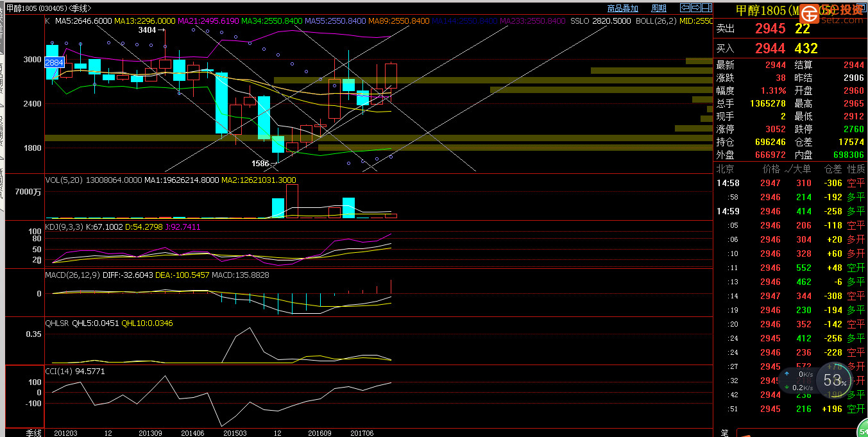
Task: Click the 性质 column header in tick list
Action: (x=856, y=169)
